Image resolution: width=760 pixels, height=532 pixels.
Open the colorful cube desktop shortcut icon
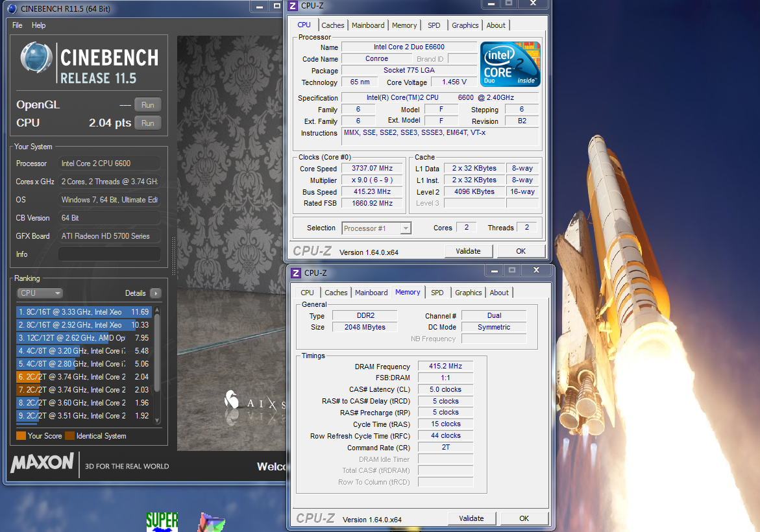point(212,522)
